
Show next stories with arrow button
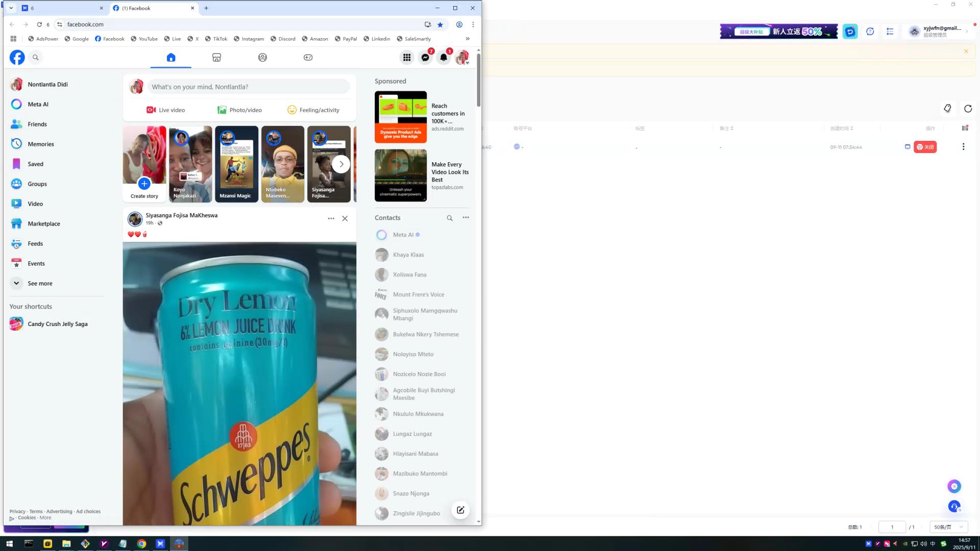(341, 164)
